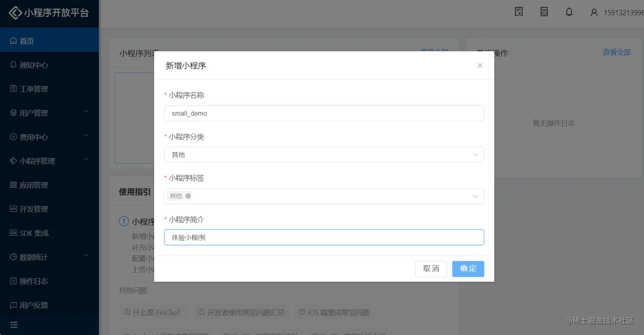
Task: Click the SDK 集成 icon
Action: [14, 233]
